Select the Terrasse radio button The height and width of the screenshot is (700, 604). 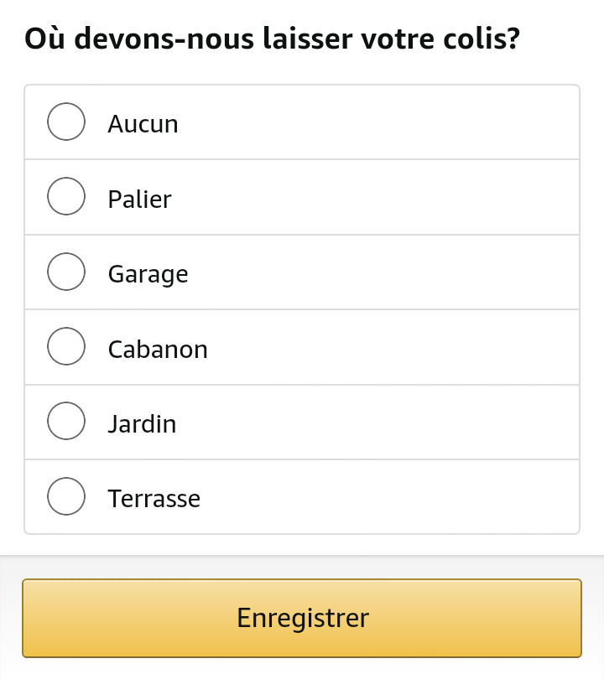click(66, 496)
